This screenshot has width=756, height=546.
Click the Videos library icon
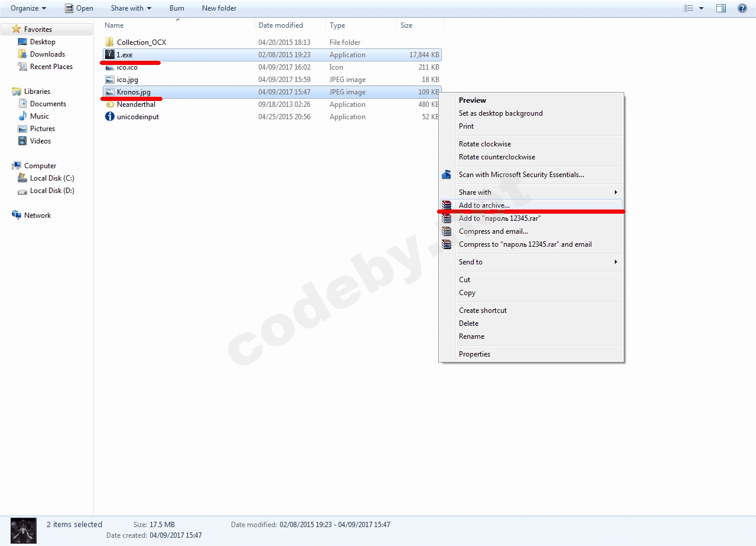click(22, 141)
